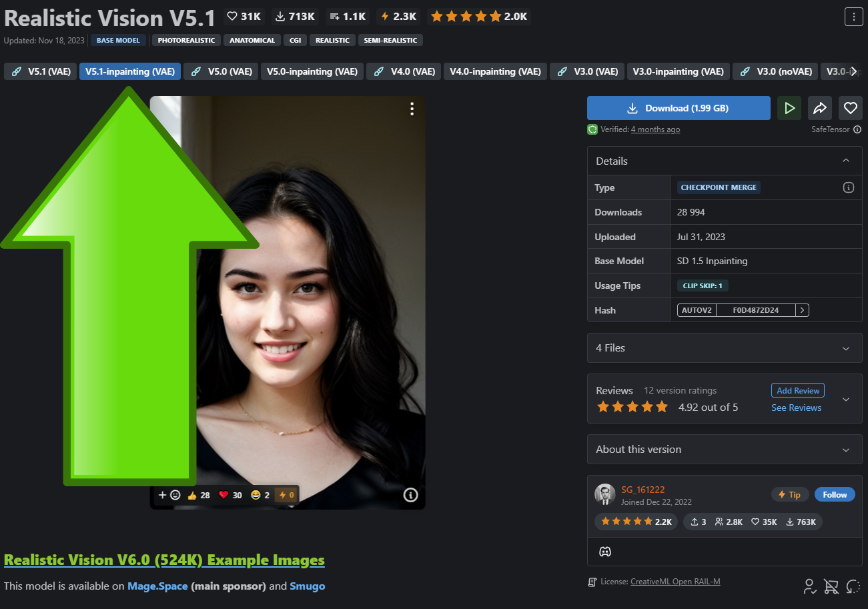This screenshot has width=868, height=609.
Task: Click the license document icon
Action: pos(592,582)
